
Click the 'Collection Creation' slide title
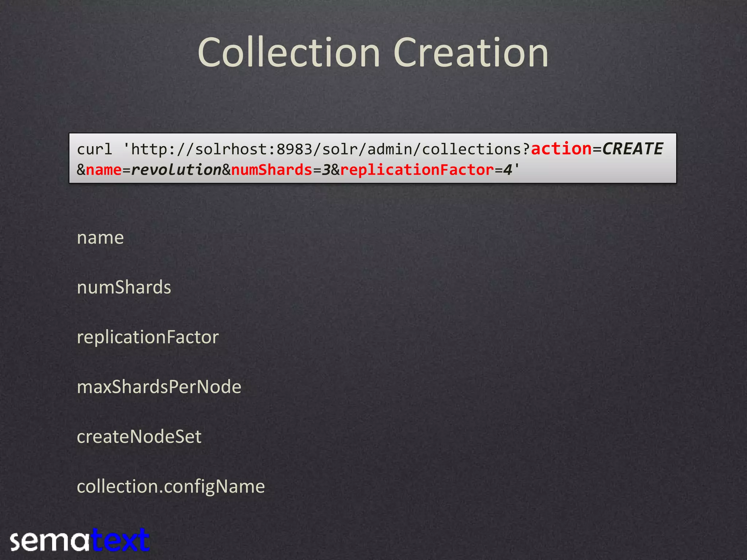373,53
